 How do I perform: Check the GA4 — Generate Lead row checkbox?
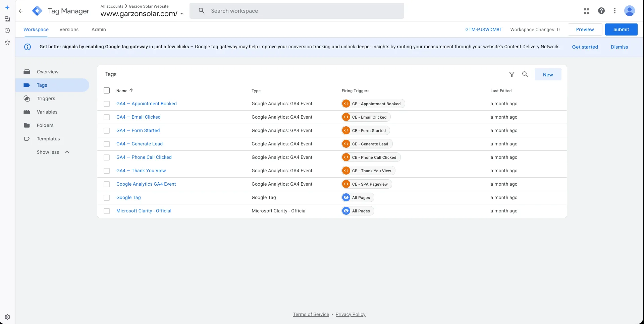pos(107,144)
